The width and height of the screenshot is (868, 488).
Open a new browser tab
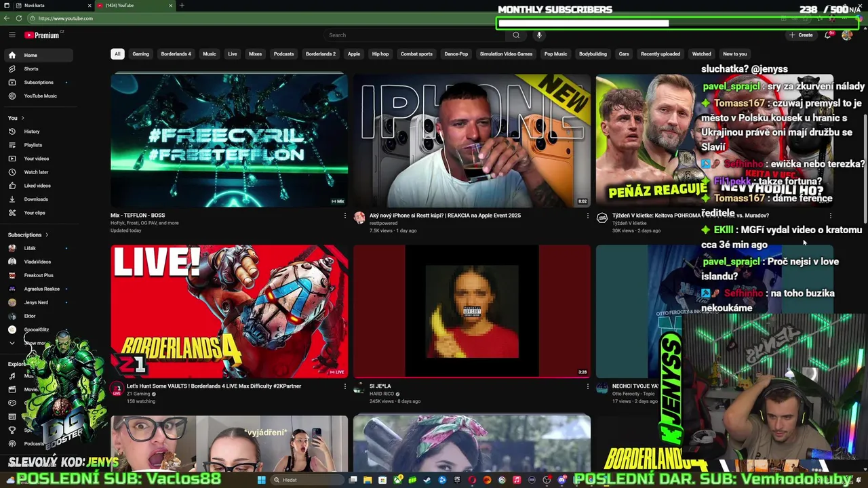click(182, 5)
